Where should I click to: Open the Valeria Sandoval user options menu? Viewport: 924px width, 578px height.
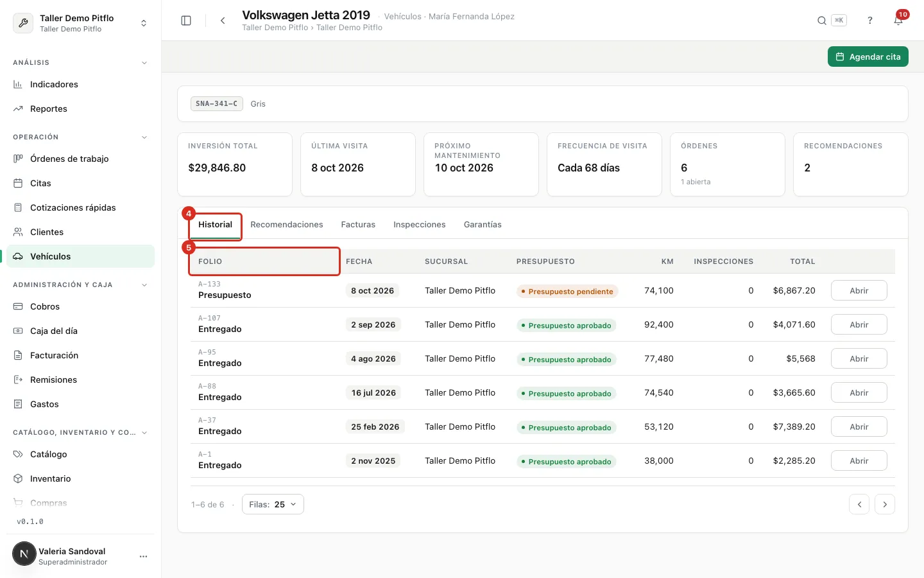[143, 556]
